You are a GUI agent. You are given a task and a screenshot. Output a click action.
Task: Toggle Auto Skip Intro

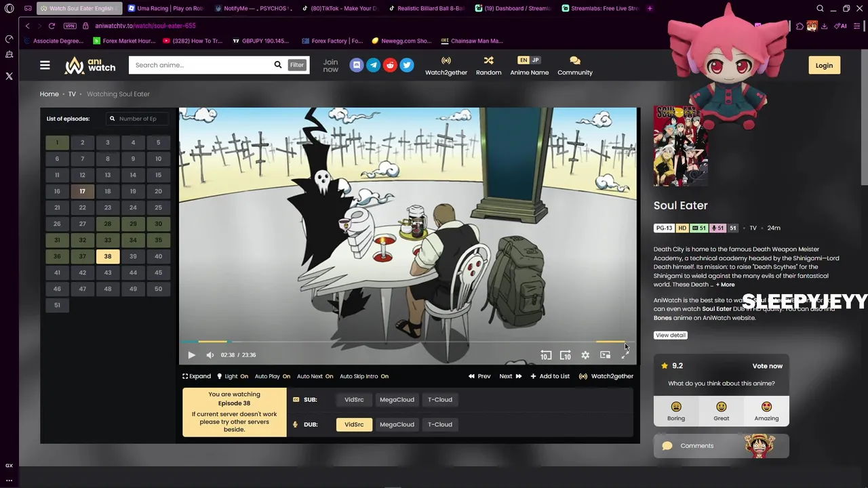click(364, 376)
